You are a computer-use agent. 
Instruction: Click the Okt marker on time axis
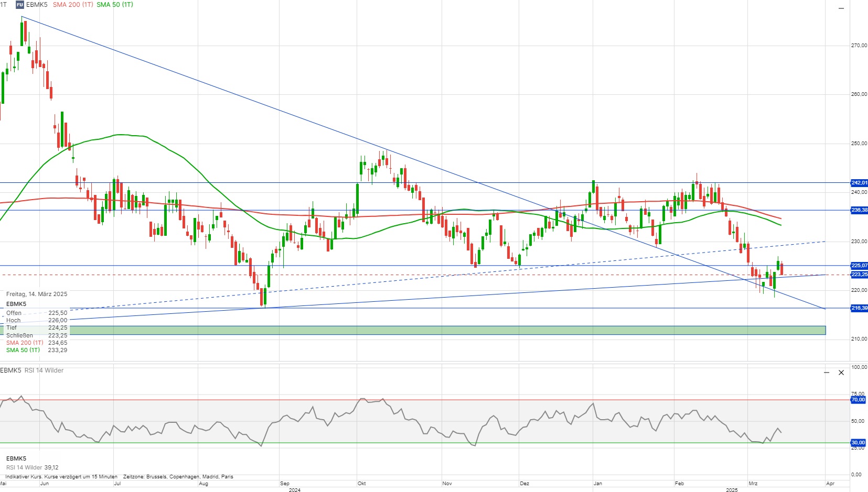[x=361, y=484]
